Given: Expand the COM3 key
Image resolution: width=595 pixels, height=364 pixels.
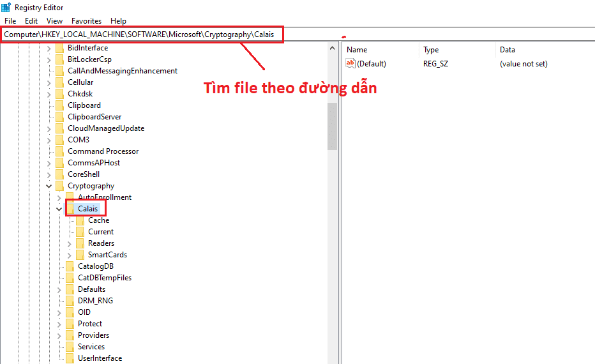Looking at the screenshot, I should click(49, 140).
